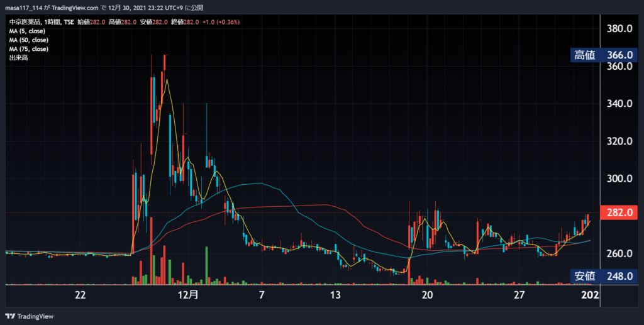Viewport: 644px width, 325px height.
Task: Click the 出来高 volume indicator label
Action: pos(18,58)
